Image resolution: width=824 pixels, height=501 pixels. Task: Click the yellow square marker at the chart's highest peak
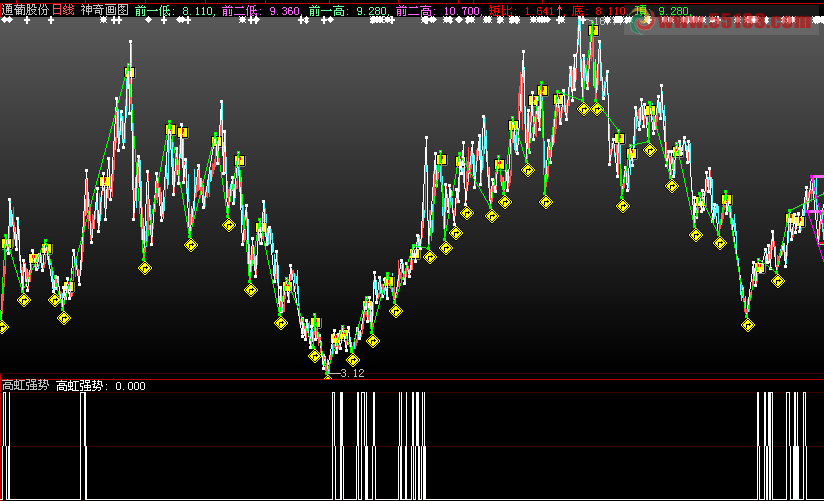(594, 31)
